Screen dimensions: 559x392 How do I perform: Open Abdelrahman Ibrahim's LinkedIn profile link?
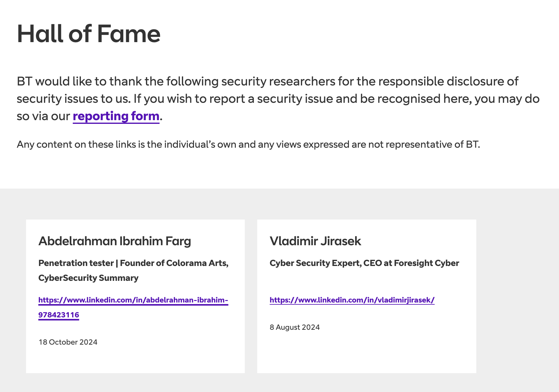[133, 300]
